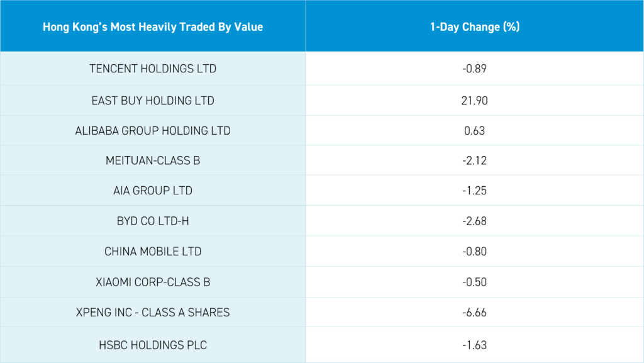Image resolution: width=644 pixels, height=363 pixels.
Task: Click Tencent's -0.89 change value
Action: click(474, 69)
